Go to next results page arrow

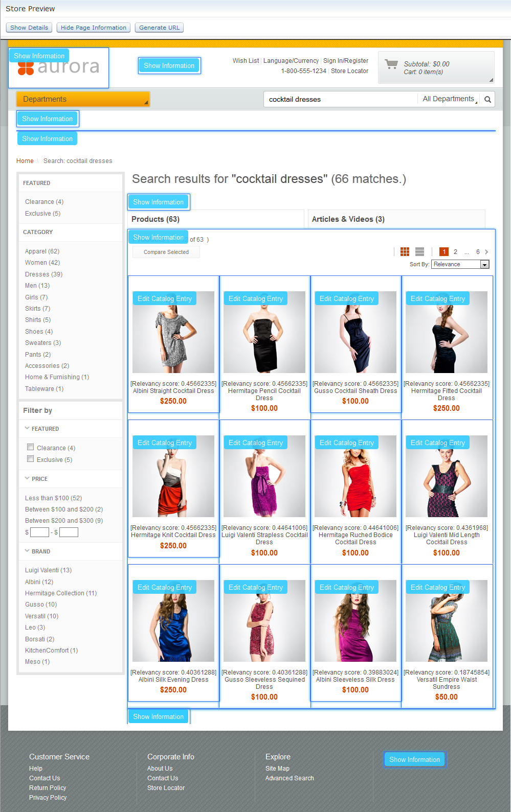(486, 252)
